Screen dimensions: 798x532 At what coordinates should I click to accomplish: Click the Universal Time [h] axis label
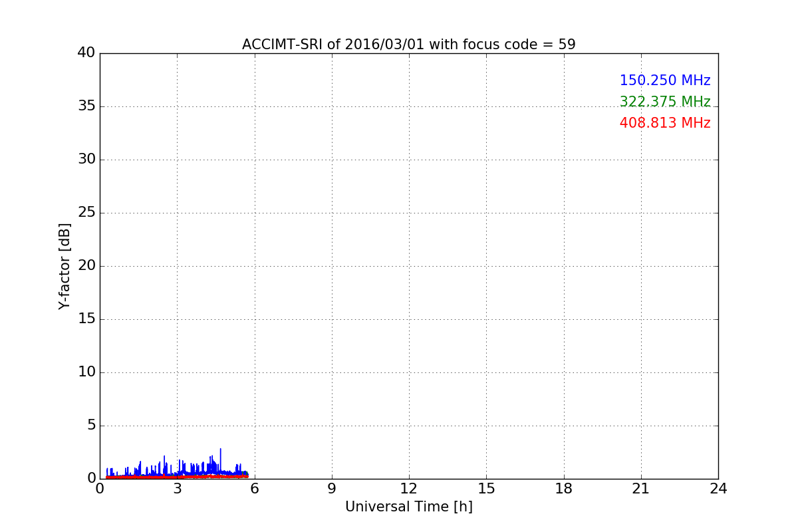click(x=408, y=507)
